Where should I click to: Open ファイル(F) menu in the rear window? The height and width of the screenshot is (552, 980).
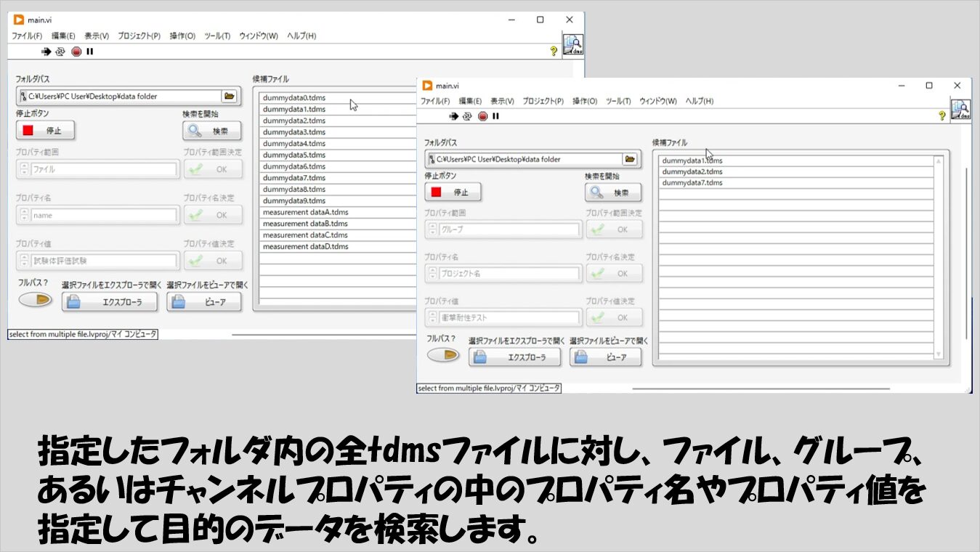tap(27, 36)
